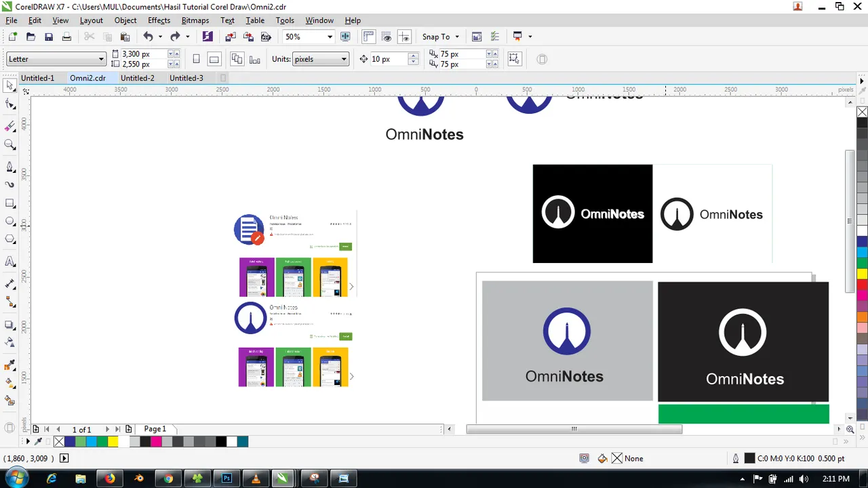Pick the Connector tool

click(9, 302)
